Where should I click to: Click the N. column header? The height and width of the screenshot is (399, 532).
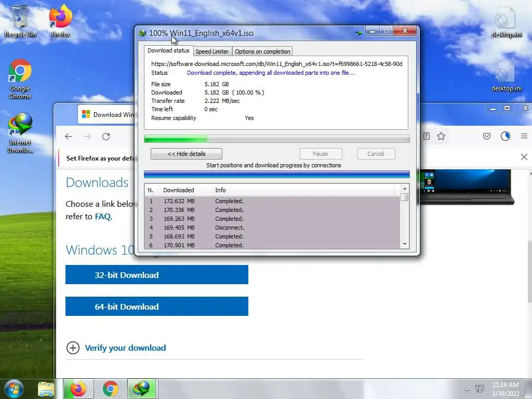pyautogui.click(x=152, y=190)
